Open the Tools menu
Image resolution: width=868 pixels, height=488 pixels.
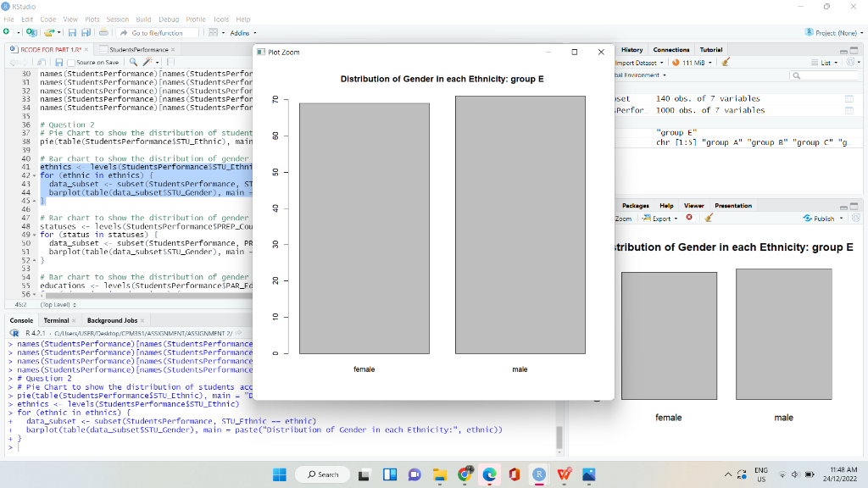click(x=221, y=19)
